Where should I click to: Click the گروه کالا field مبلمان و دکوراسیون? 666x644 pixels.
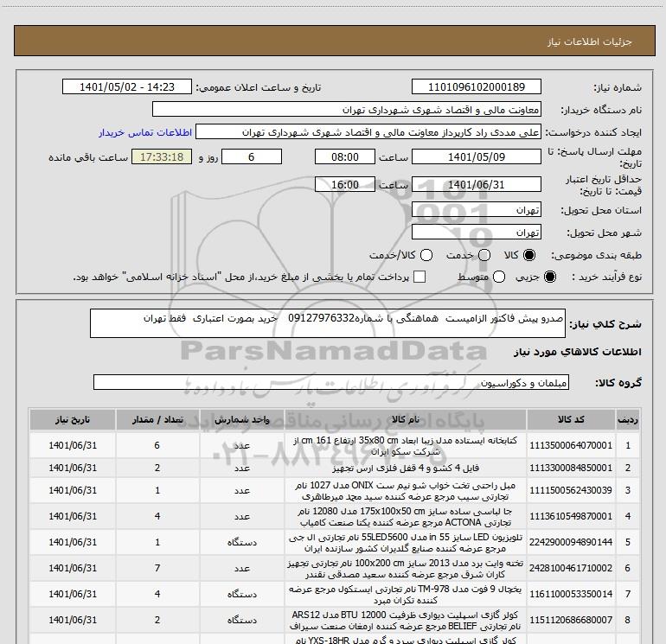[331, 382]
